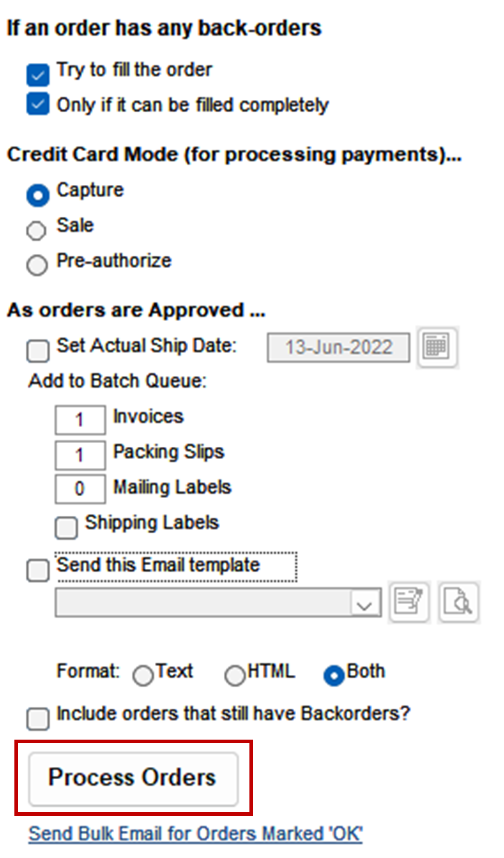Click the preview email template icon
This screenshot has width=504, height=858.
[458, 602]
